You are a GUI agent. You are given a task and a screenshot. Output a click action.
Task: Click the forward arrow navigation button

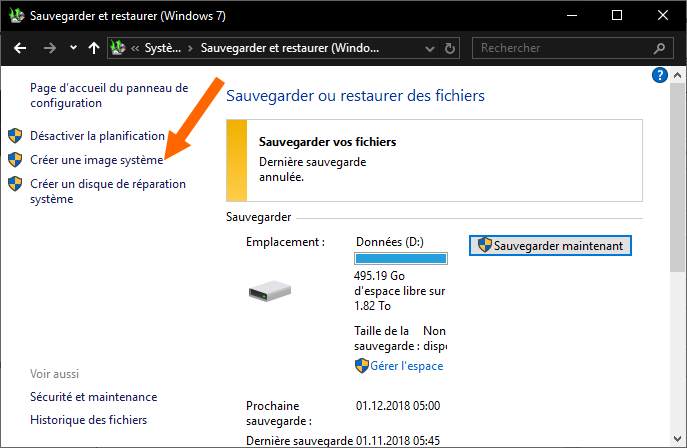click(50, 48)
